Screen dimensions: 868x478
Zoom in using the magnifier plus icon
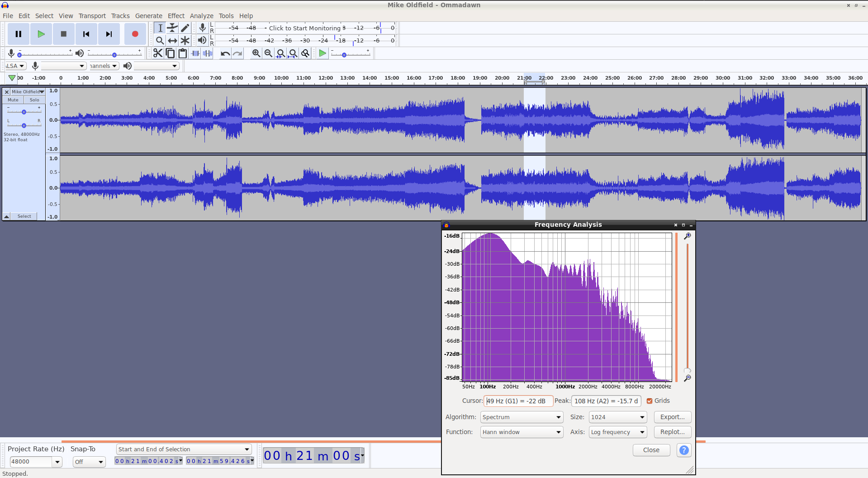click(x=256, y=53)
